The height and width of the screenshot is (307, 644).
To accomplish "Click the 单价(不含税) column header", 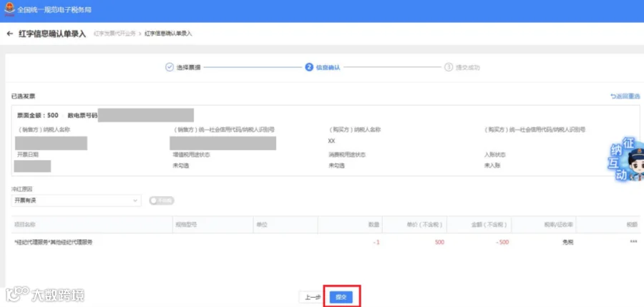I will click(424, 225).
